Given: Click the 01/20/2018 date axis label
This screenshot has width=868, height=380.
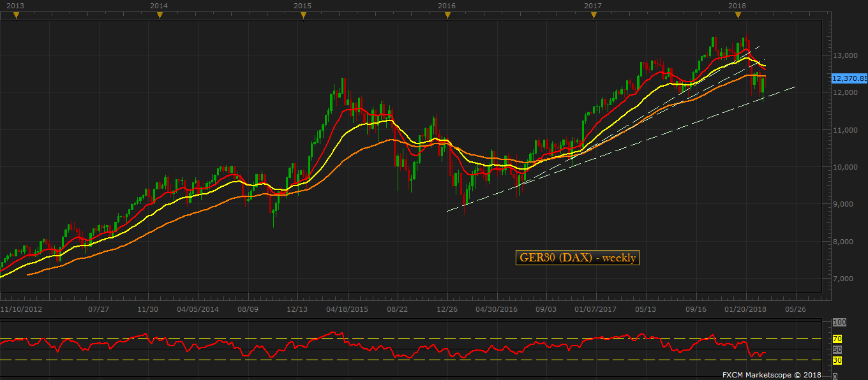Looking at the screenshot, I should (745, 309).
